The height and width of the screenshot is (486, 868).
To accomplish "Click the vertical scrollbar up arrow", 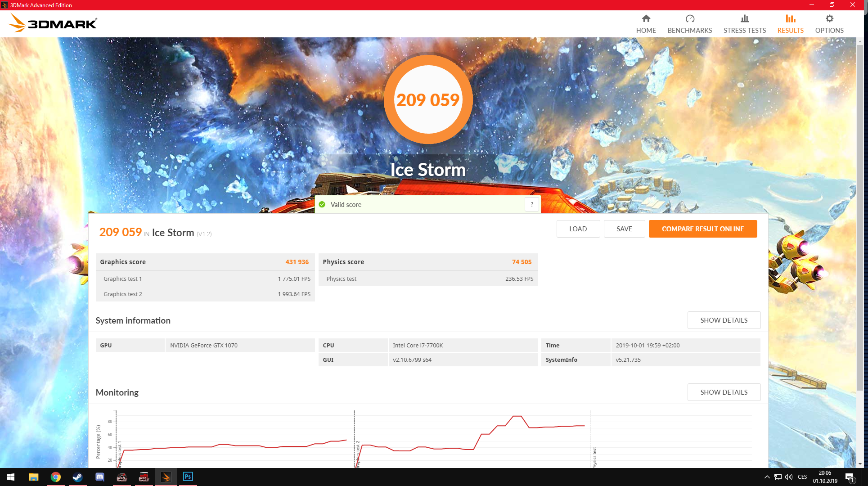I will (860, 41).
